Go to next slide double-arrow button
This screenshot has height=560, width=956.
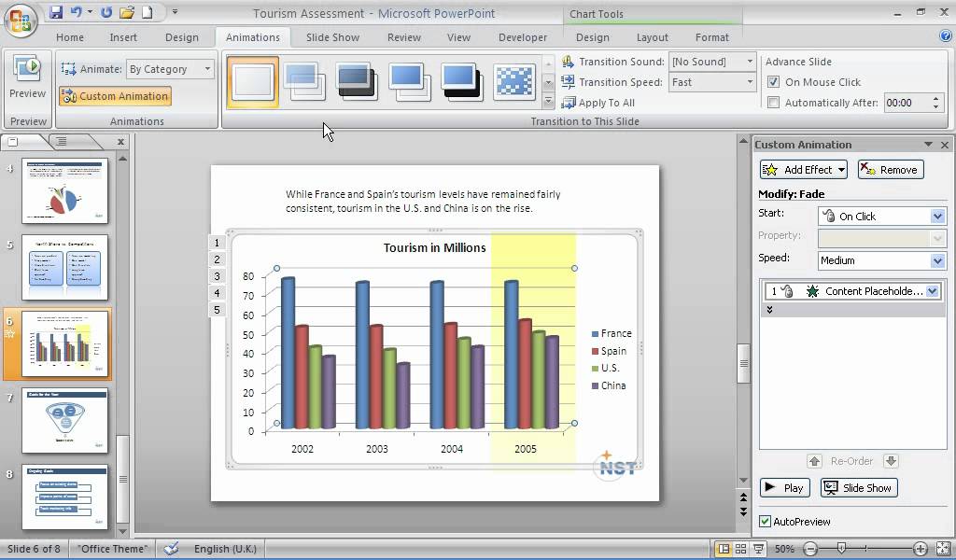point(743,511)
